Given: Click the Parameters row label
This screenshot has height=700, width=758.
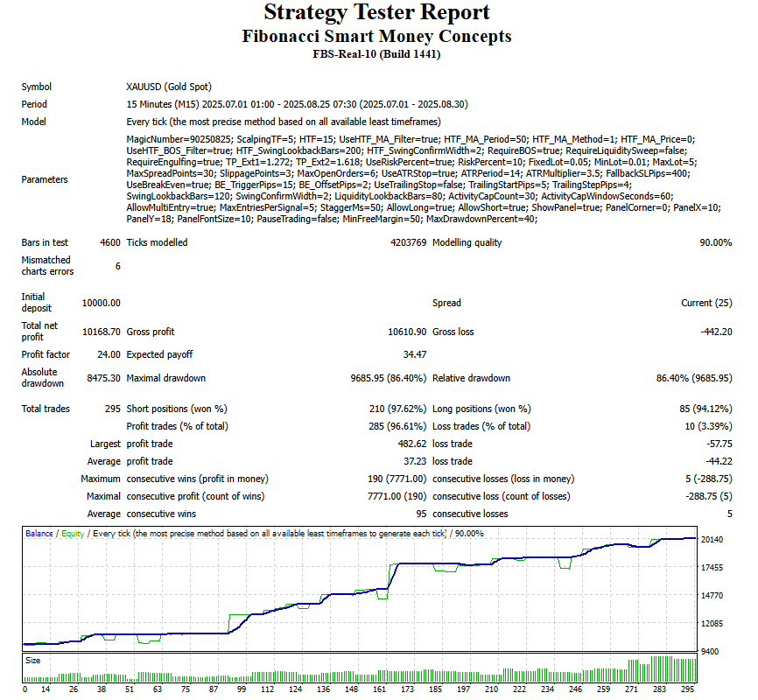Looking at the screenshot, I should [45, 180].
